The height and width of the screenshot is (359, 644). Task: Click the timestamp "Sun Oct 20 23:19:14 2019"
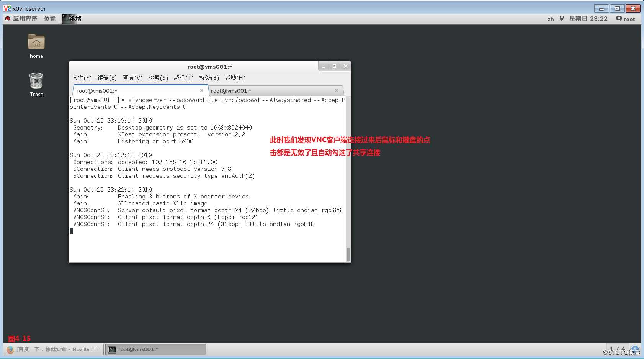coord(111,121)
